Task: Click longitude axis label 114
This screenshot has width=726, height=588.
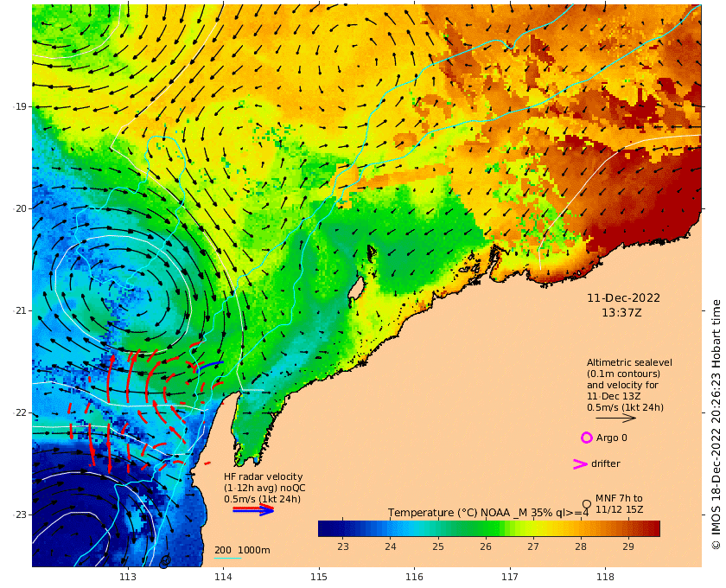Action: (x=223, y=577)
